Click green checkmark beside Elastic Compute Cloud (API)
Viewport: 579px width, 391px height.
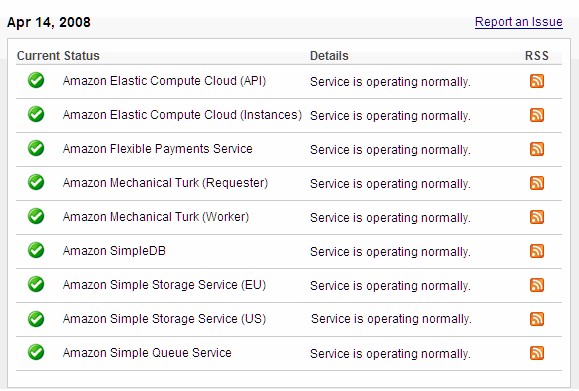pyautogui.click(x=36, y=80)
